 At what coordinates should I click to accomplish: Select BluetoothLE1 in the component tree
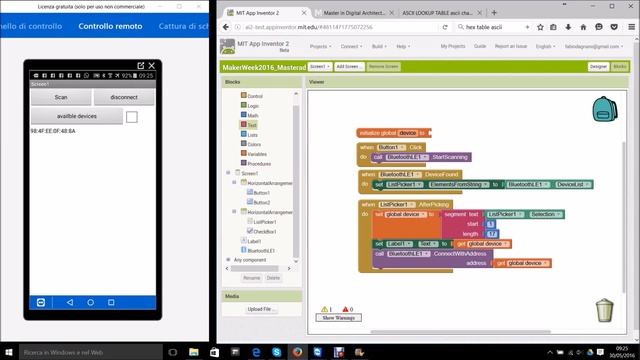(x=258, y=251)
